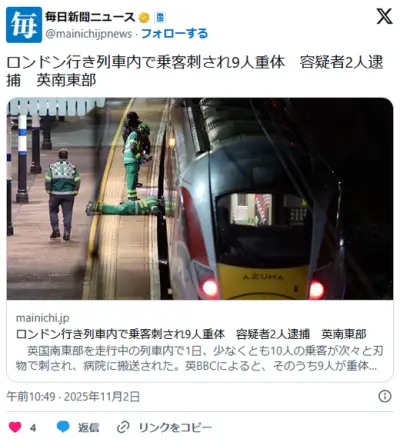Image resolution: width=400 pixels, height=442 pixels.
Task: Open the link card article headline
Action: (191, 334)
